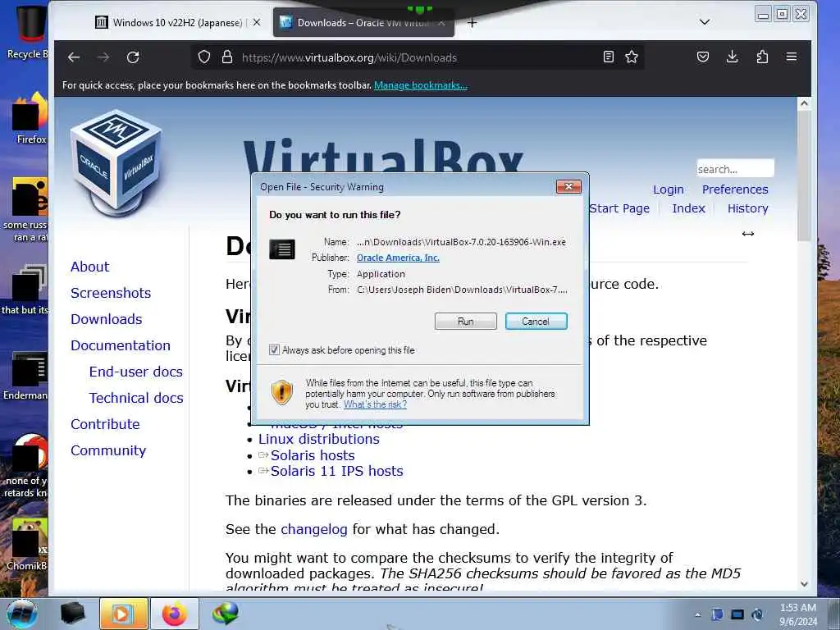Click the black box taskbar icon

(73, 614)
